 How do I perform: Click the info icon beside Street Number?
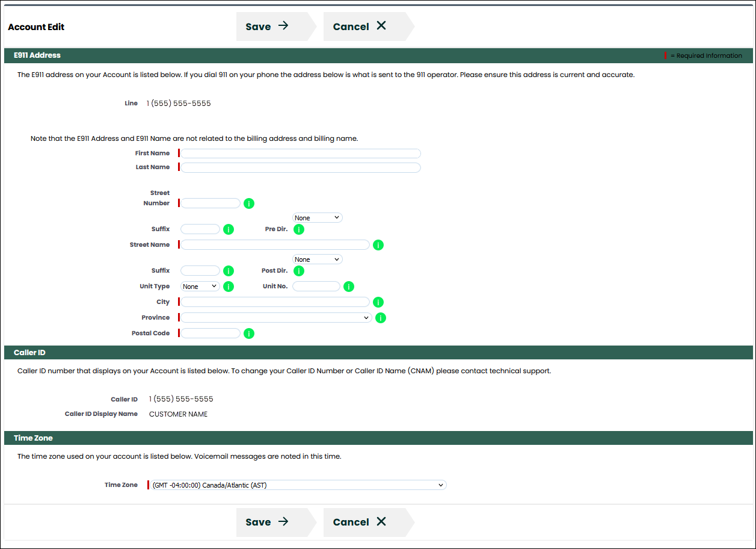(249, 203)
